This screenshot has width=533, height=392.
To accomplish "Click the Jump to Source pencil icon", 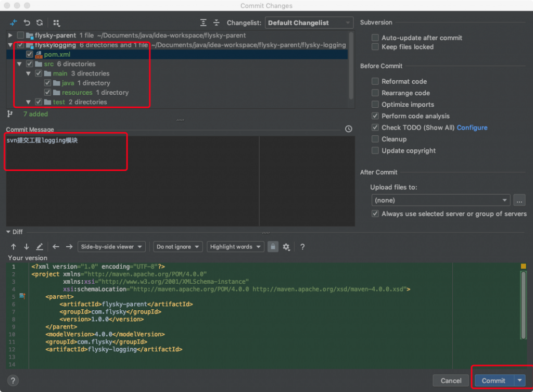I will pos(40,247).
